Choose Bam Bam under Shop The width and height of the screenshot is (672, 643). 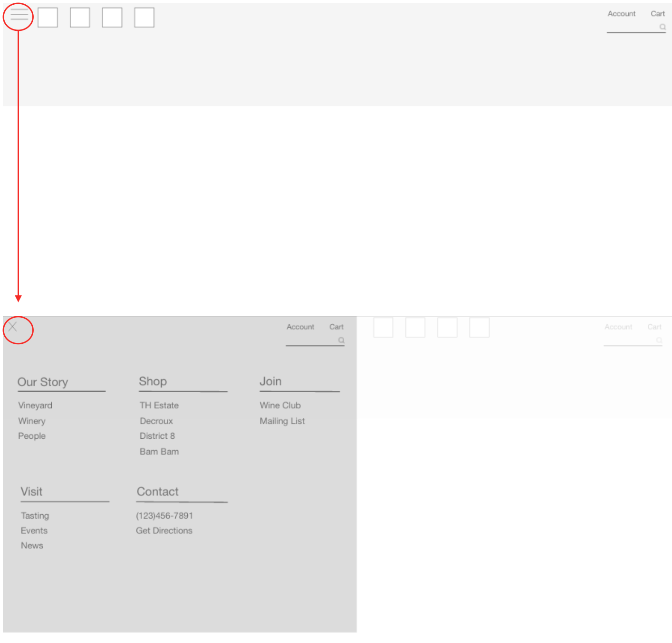[159, 452]
